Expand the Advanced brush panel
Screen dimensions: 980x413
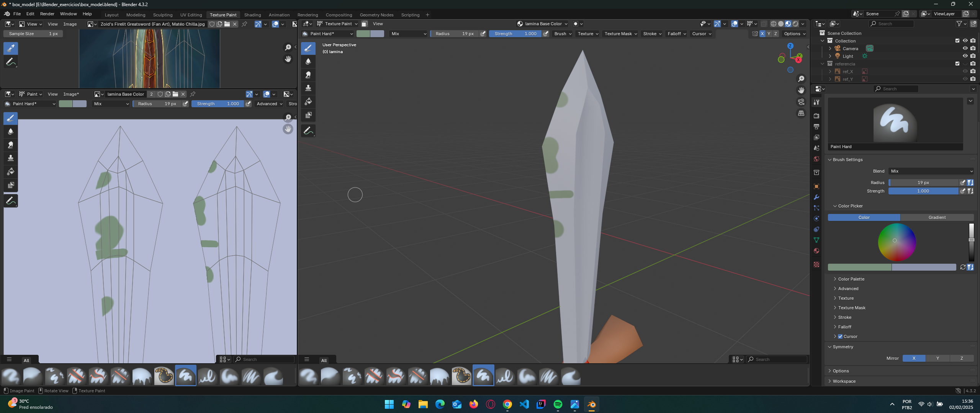(848, 289)
